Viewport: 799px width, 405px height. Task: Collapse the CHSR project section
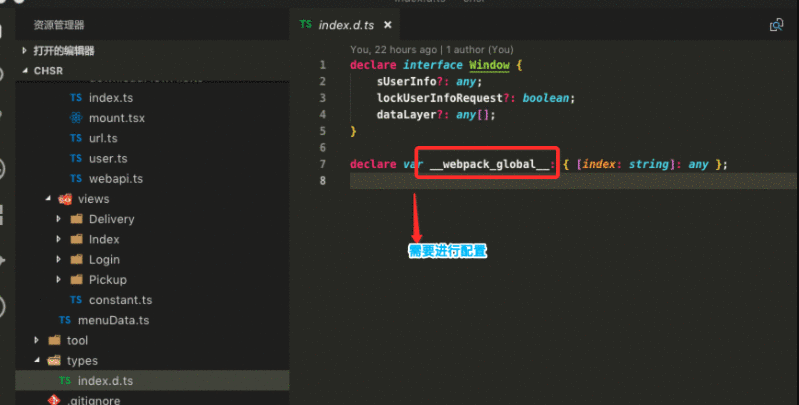click(25, 71)
